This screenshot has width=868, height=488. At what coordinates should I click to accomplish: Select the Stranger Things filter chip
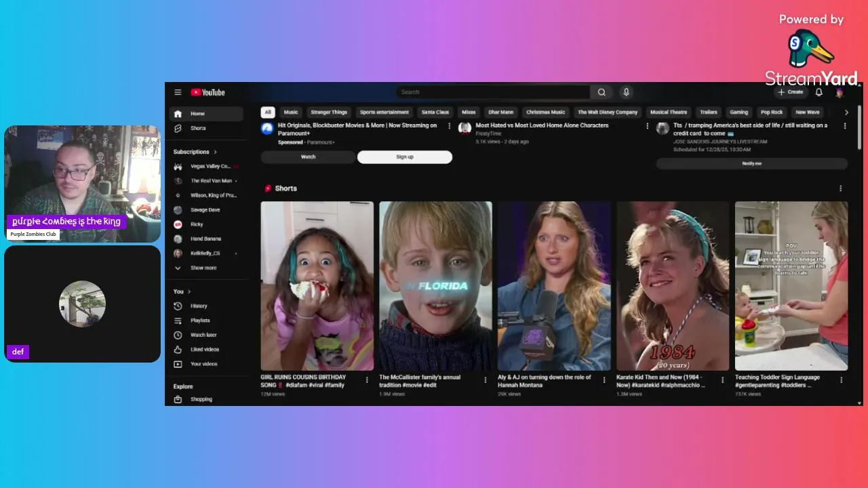[329, 113]
